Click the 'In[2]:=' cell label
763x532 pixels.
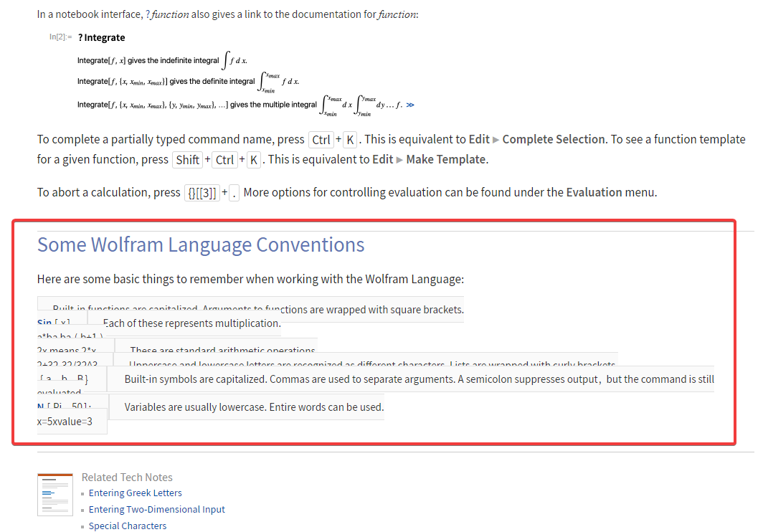coord(60,37)
